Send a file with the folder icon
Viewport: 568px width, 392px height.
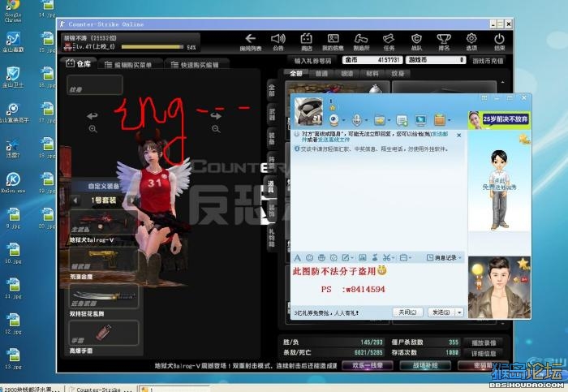point(379,119)
